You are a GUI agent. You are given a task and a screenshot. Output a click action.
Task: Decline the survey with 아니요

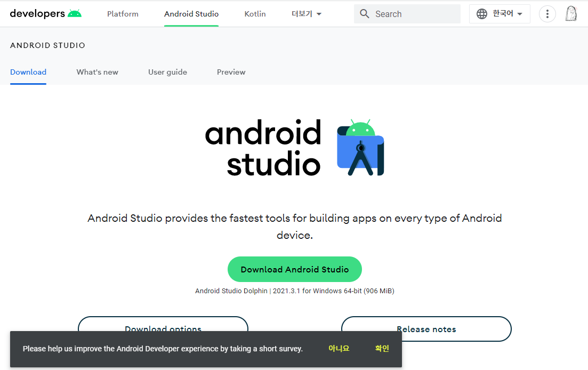(x=339, y=349)
